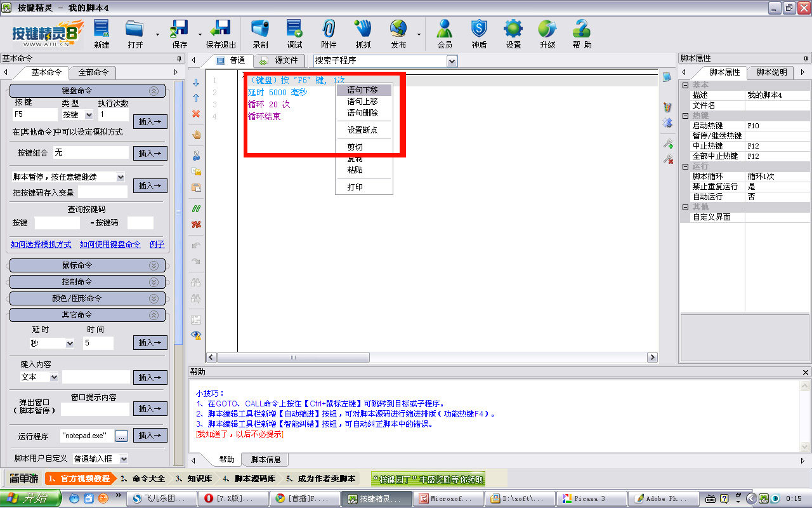Switch to the 脚本说明 tab

pos(771,72)
